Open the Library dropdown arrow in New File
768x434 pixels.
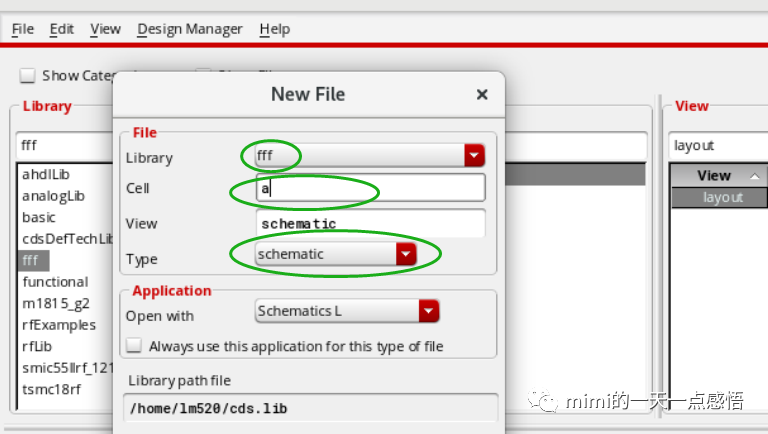pos(474,155)
